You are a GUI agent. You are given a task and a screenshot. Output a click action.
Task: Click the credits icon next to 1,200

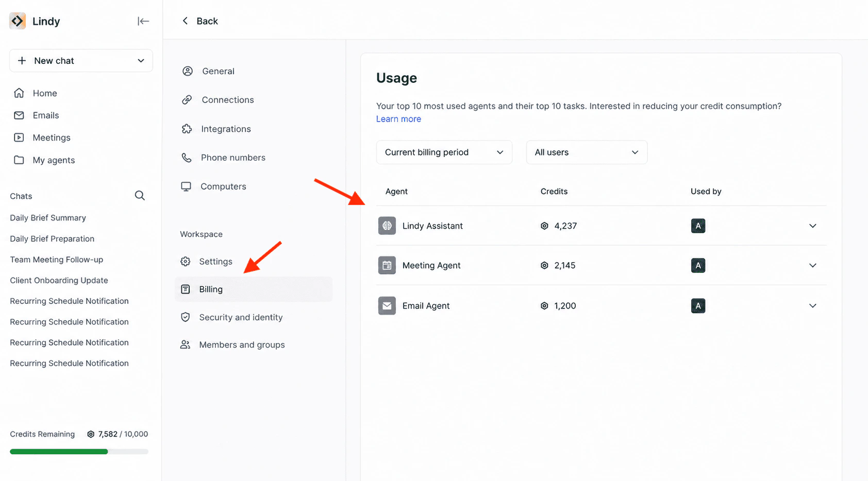coord(544,306)
